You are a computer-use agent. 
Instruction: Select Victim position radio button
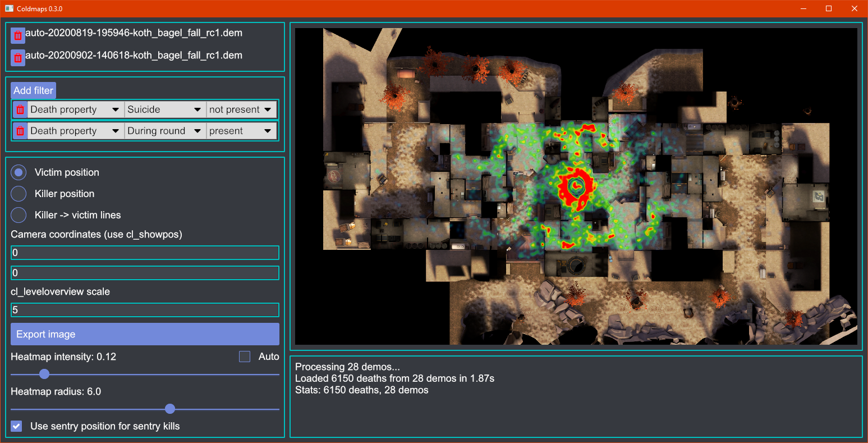click(x=19, y=172)
